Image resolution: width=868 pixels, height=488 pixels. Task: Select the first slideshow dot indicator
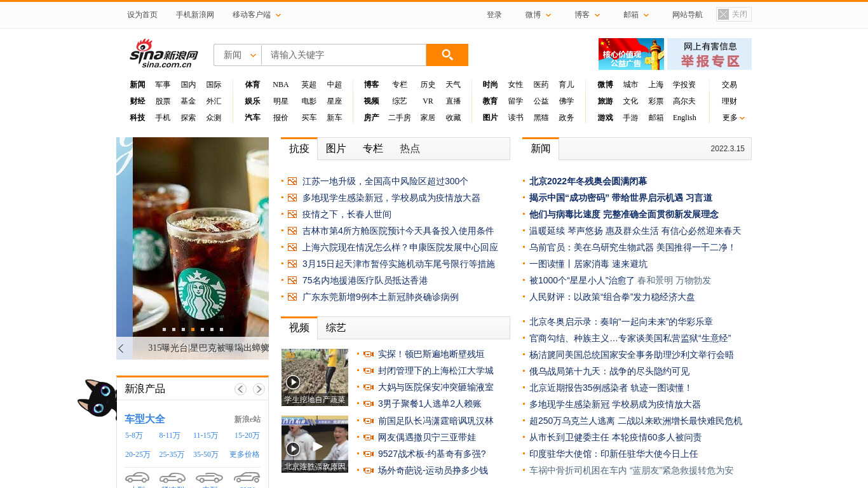[164, 329]
